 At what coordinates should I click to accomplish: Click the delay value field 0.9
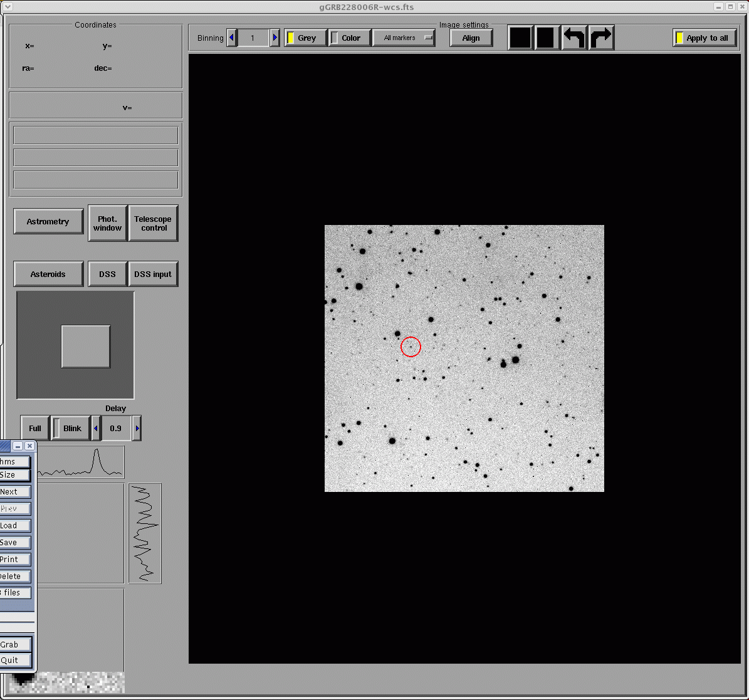[x=116, y=428]
